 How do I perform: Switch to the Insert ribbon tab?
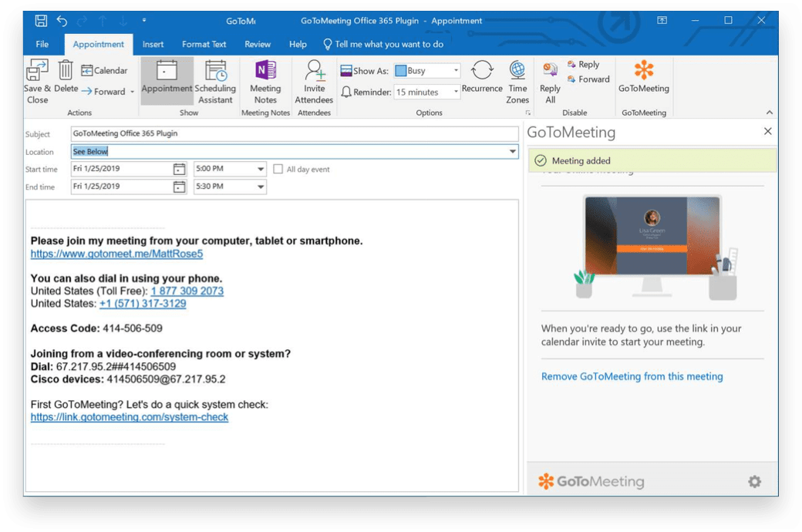tap(153, 45)
